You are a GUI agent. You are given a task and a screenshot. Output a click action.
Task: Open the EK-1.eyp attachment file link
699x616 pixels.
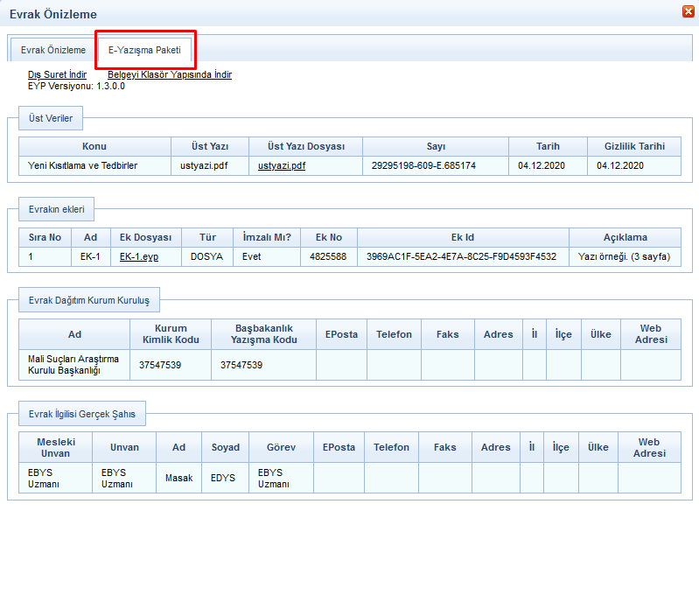[x=139, y=256]
